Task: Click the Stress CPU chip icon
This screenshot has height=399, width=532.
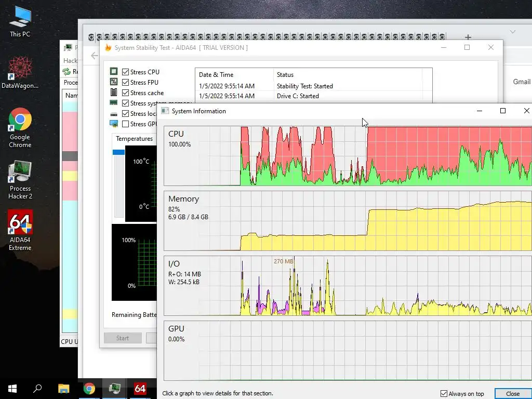Action: coord(114,71)
